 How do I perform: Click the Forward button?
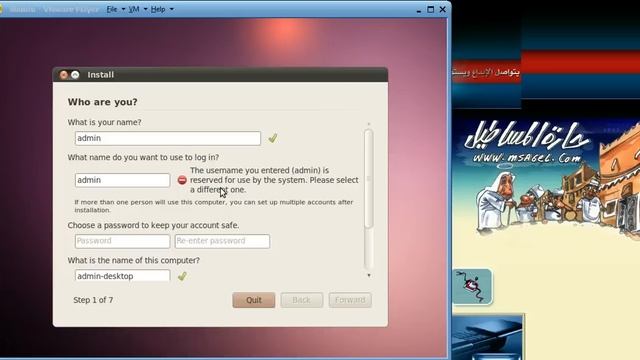click(350, 300)
